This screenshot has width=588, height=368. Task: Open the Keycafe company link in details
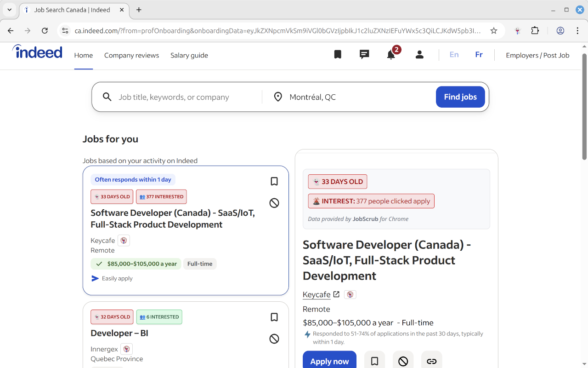317,294
